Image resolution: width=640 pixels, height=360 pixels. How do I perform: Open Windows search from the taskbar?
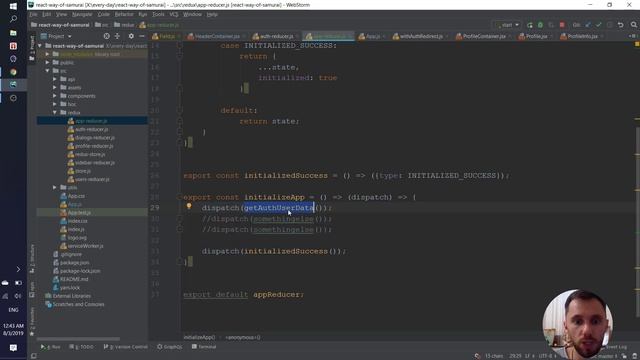(13, 19)
